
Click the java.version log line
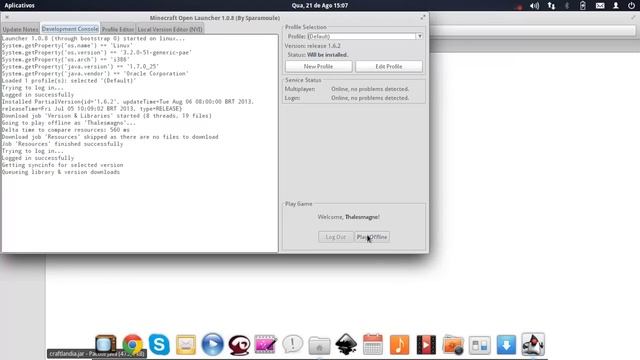point(80,67)
